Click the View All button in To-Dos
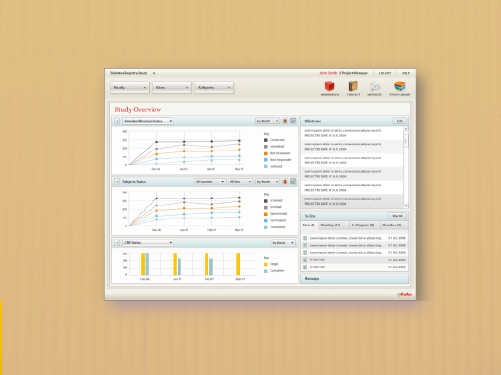The image size is (501, 375). pos(397,216)
